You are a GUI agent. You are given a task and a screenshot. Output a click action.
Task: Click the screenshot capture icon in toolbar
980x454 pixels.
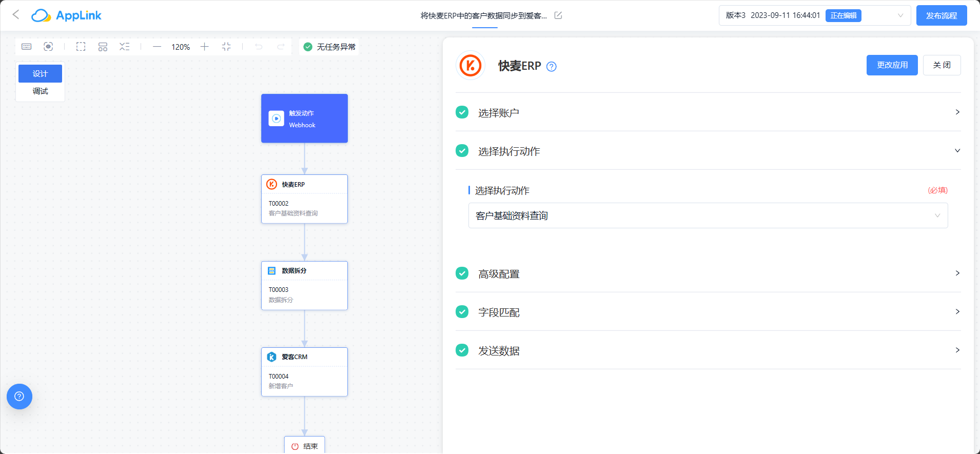pos(48,47)
